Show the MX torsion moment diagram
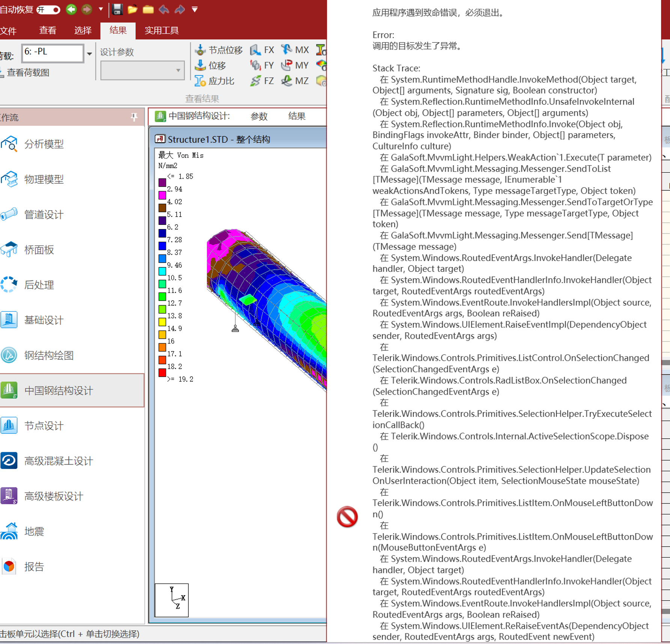Image resolution: width=670 pixels, height=644 pixels. pyautogui.click(x=295, y=50)
